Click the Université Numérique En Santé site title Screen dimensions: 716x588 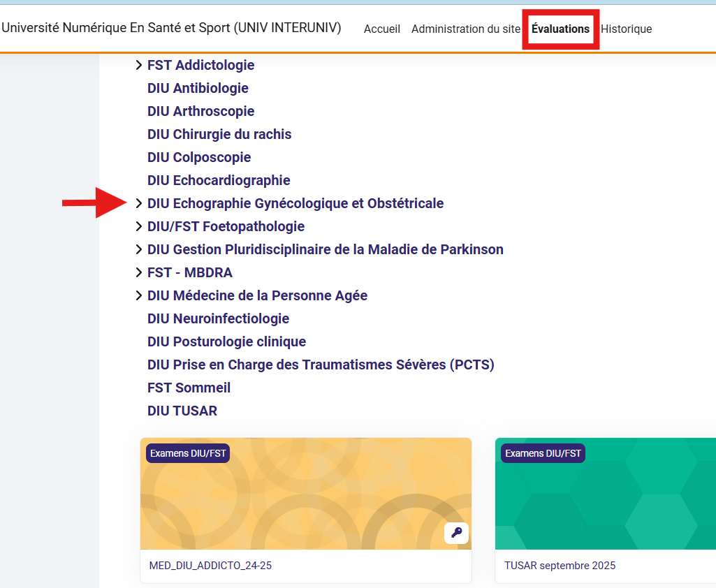pyautogui.click(x=171, y=28)
